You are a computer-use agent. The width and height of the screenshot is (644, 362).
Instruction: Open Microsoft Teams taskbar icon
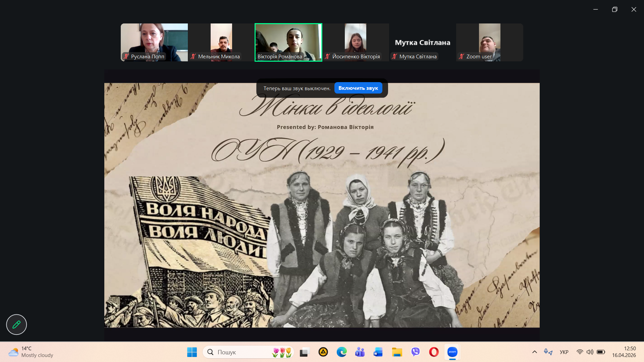tap(360, 352)
